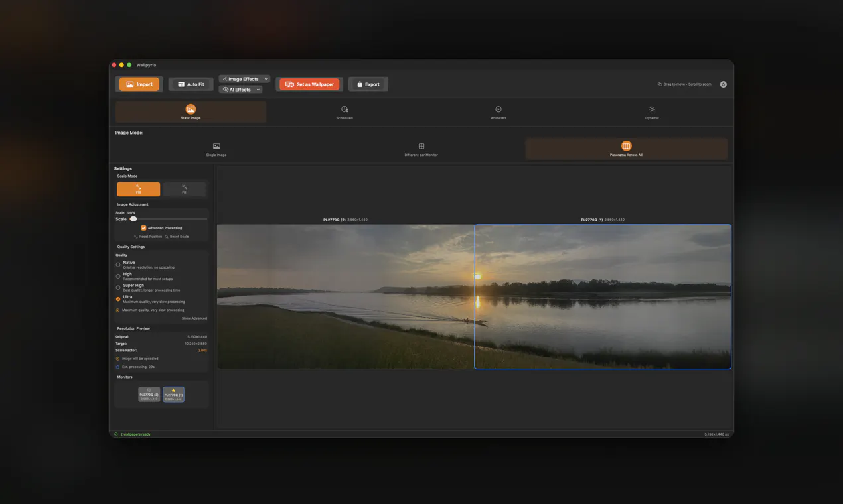Select Single Image mode
Screen dimensions: 843x504
point(216,149)
